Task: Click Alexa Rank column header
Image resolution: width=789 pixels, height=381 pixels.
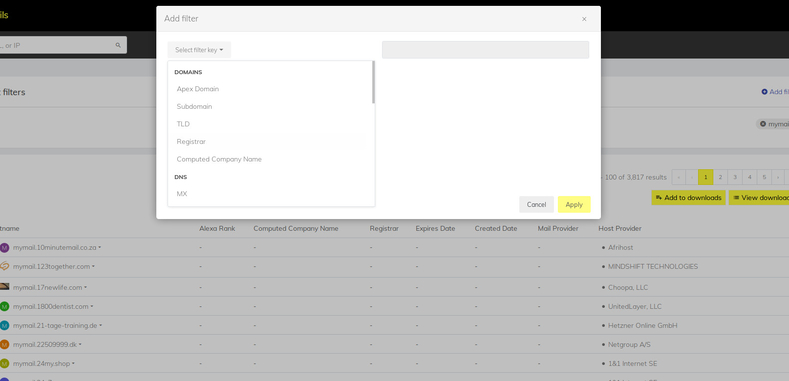Action: pos(217,228)
